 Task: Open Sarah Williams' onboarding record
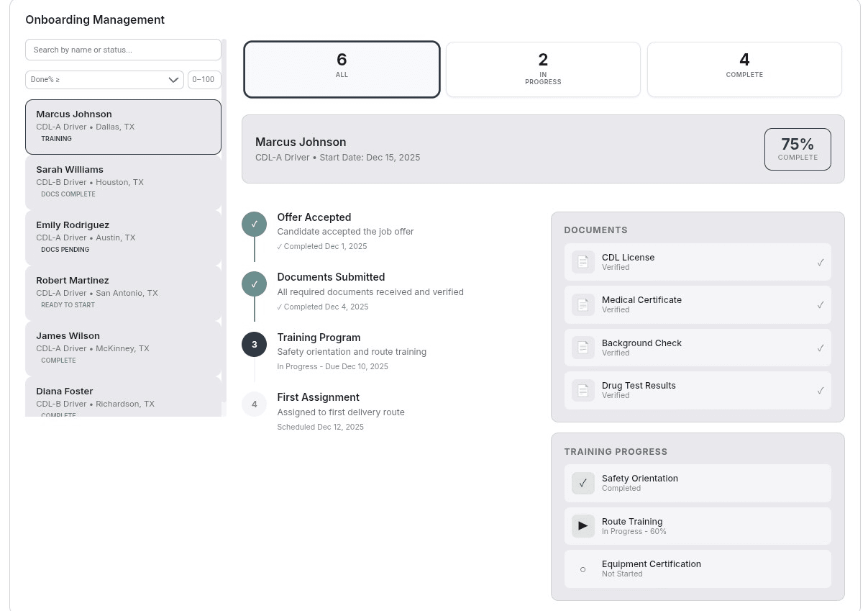(x=123, y=182)
